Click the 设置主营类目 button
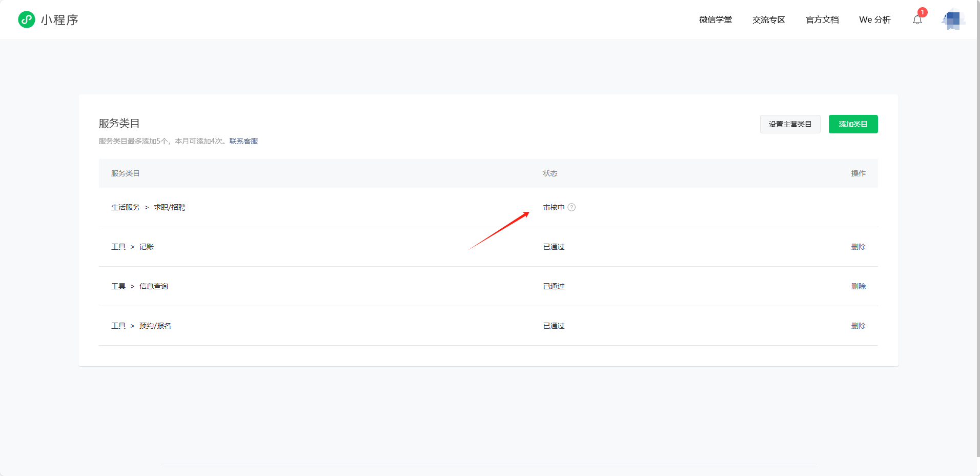Image resolution: width=980 pixels, height=476 pixels. [x=790, y=124]
